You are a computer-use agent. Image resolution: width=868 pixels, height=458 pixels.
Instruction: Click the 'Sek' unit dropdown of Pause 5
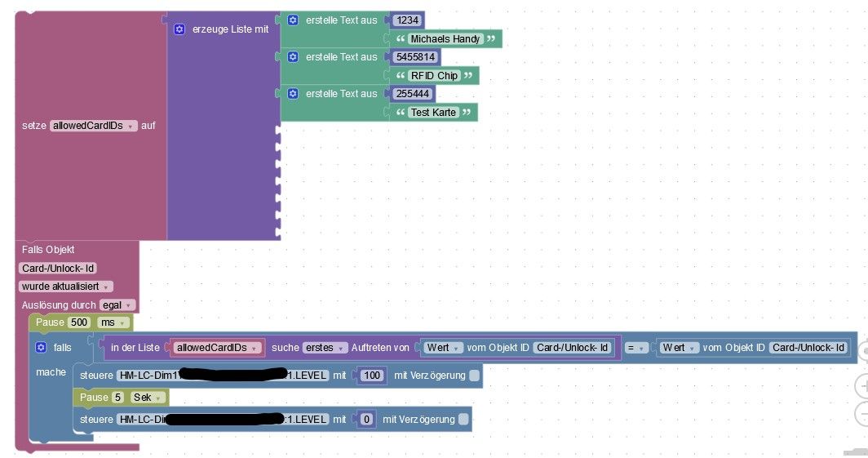coord(147,397)
